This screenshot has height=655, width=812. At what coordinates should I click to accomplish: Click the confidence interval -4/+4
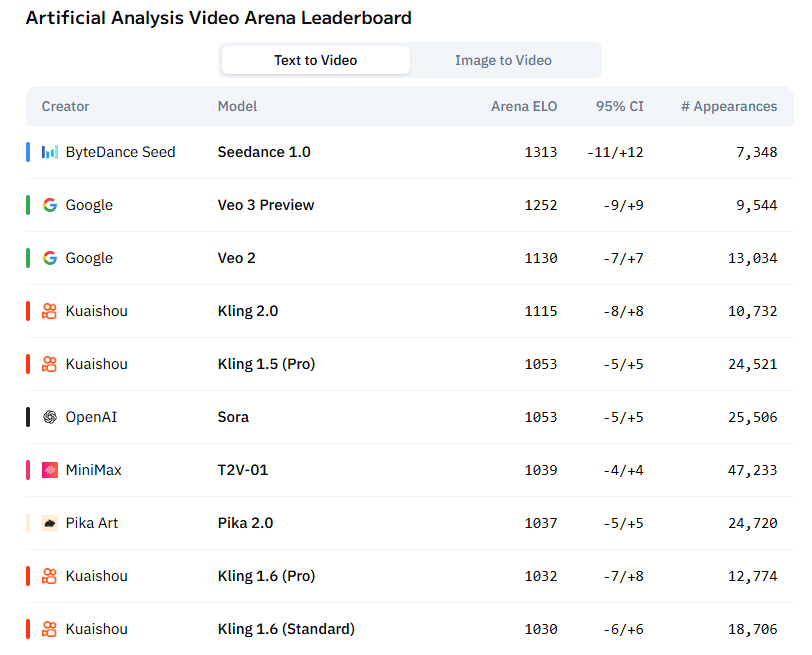(624, 470)
